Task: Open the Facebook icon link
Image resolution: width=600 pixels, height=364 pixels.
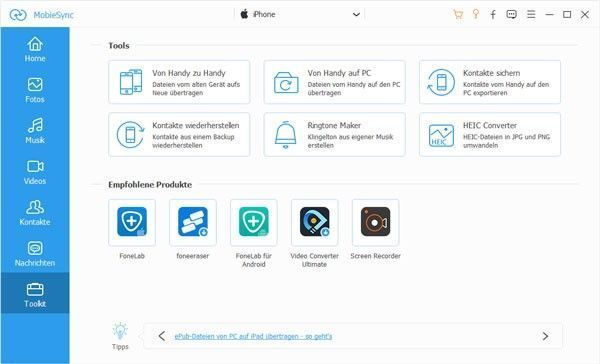Action: click(x=493, y=15)
